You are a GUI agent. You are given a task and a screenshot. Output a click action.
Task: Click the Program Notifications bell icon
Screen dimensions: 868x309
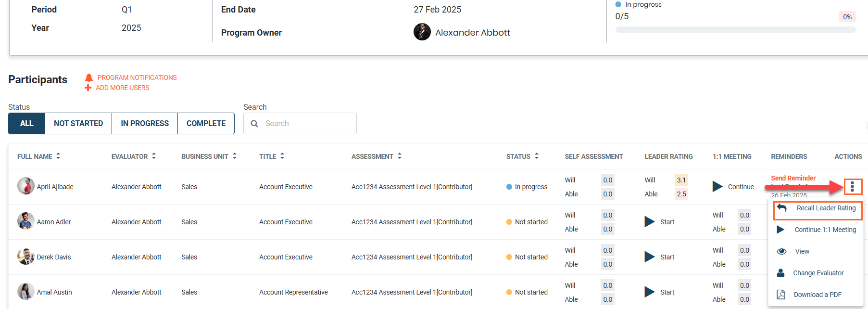coord(89,77)
